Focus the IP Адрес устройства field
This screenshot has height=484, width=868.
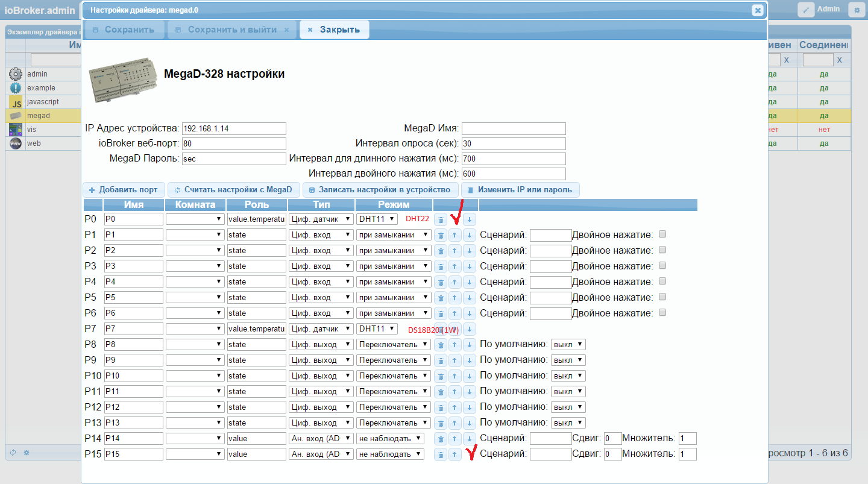pos(234,128)
